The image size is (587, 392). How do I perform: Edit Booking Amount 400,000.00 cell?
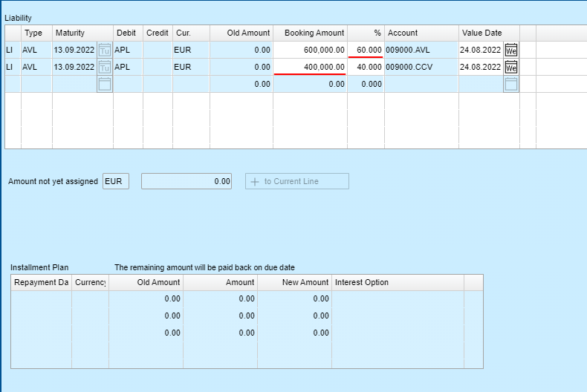click(x=311, y=67)
